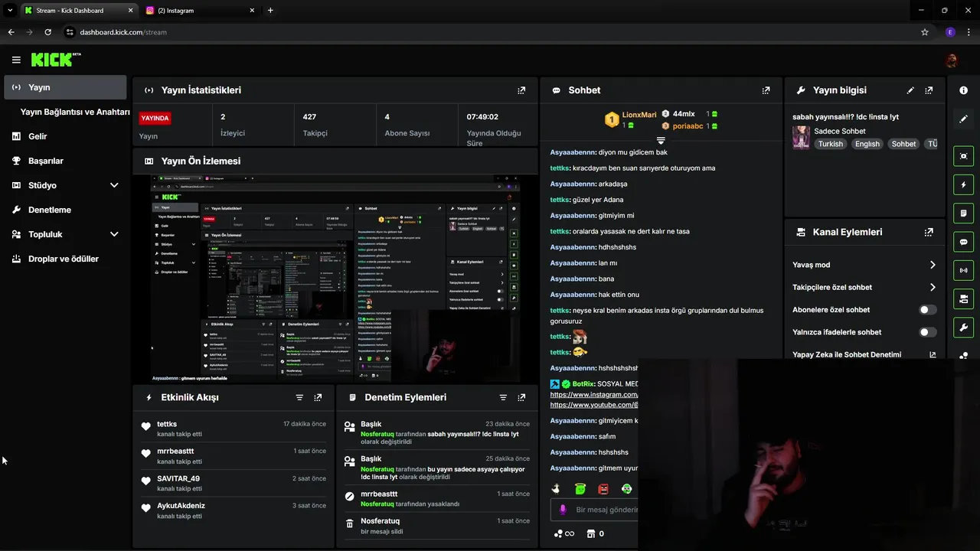This screenshot has height=551, width=980.
Task: Open the shop icon below message box
Action: tap(590, 533)
